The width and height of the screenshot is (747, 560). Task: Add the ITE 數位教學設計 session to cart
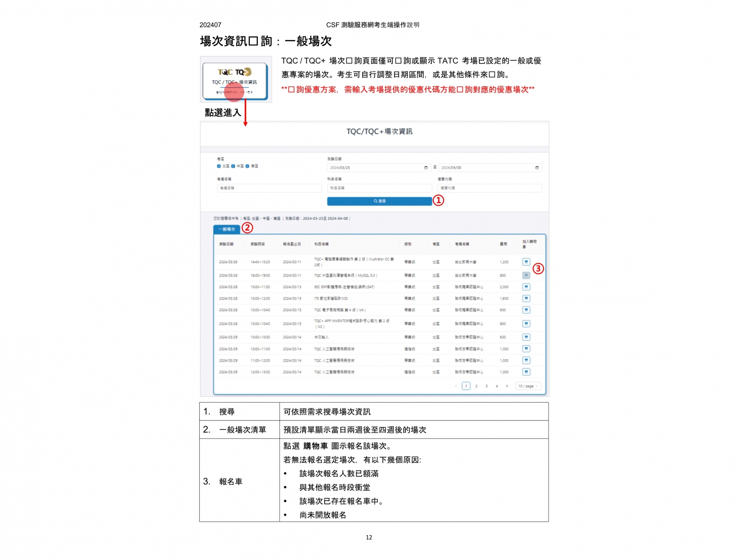pyautogui.click(x=526, y=298)
